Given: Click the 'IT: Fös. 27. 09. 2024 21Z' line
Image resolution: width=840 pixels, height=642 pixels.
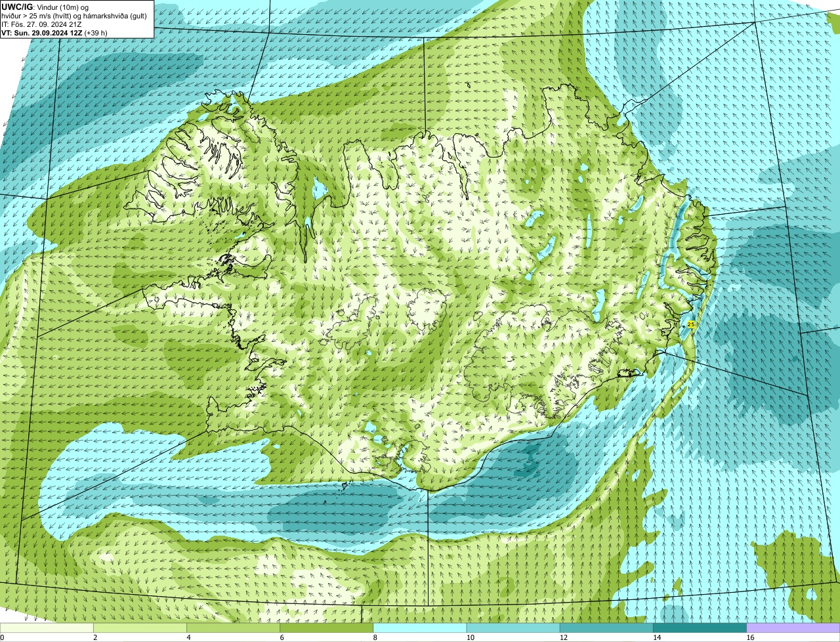Looking at the screenshot, I should [x=41, y=24].
